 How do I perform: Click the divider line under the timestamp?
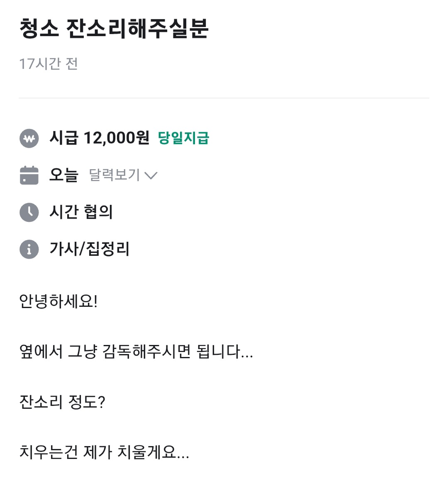224,98
